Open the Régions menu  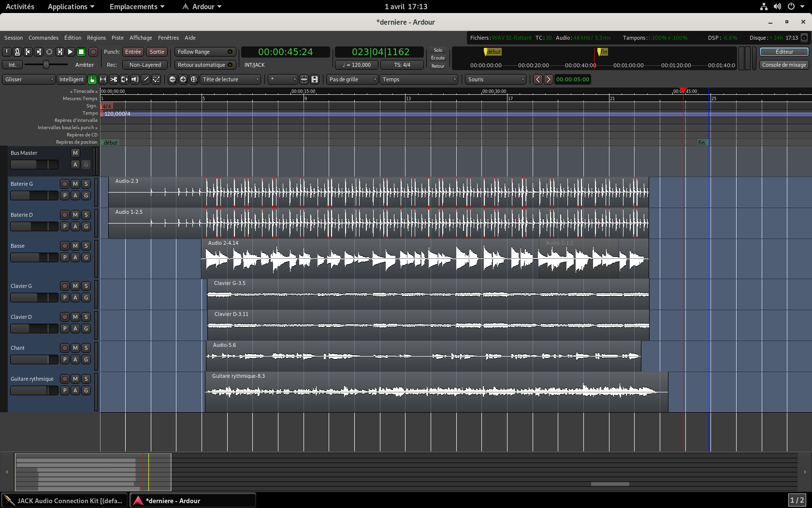[x=96, y=38]
